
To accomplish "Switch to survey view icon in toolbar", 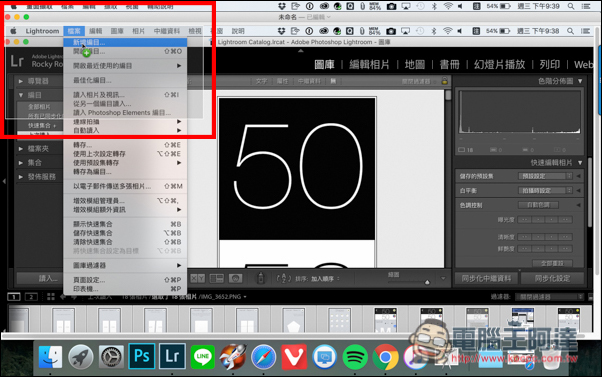I will 217,278.
